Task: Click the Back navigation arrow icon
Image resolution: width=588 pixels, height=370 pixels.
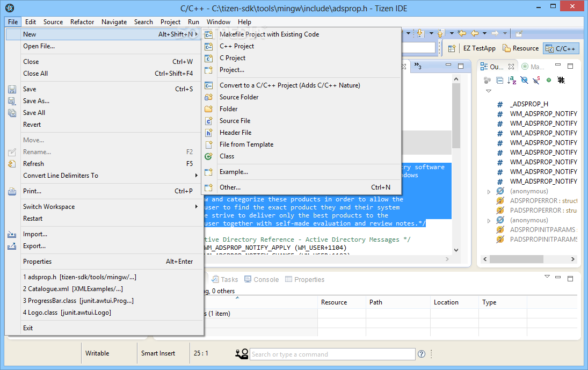Action: pyautogui.click(x=475, y=33)
